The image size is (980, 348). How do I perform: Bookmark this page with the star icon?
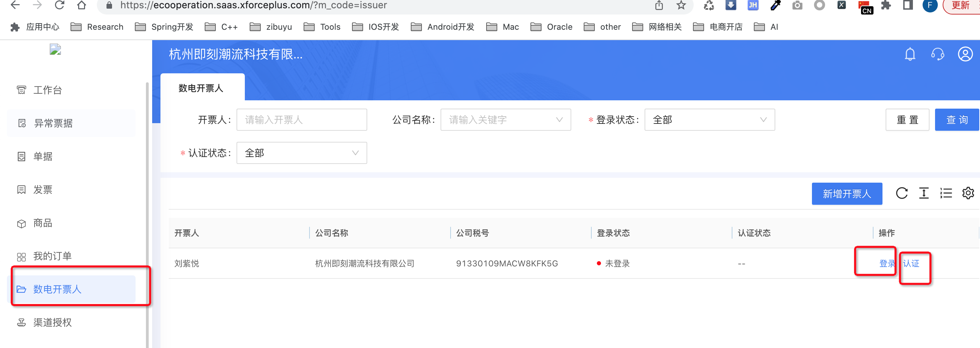[x=681, y=5]
